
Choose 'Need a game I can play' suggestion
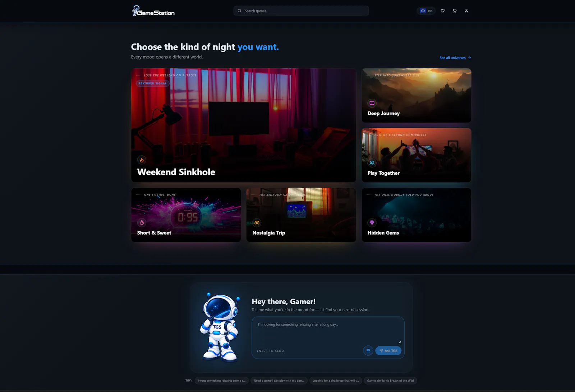tap(279, 381)
